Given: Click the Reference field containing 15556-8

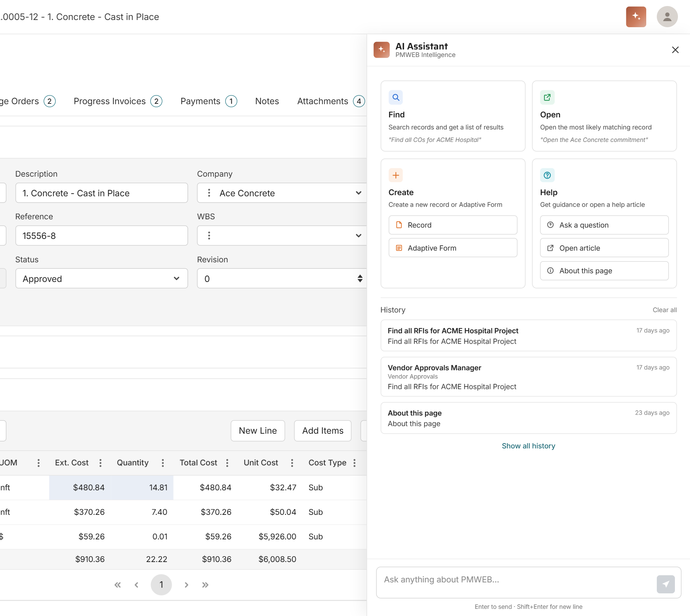Looking at the screenshot, I should (101, 236).
